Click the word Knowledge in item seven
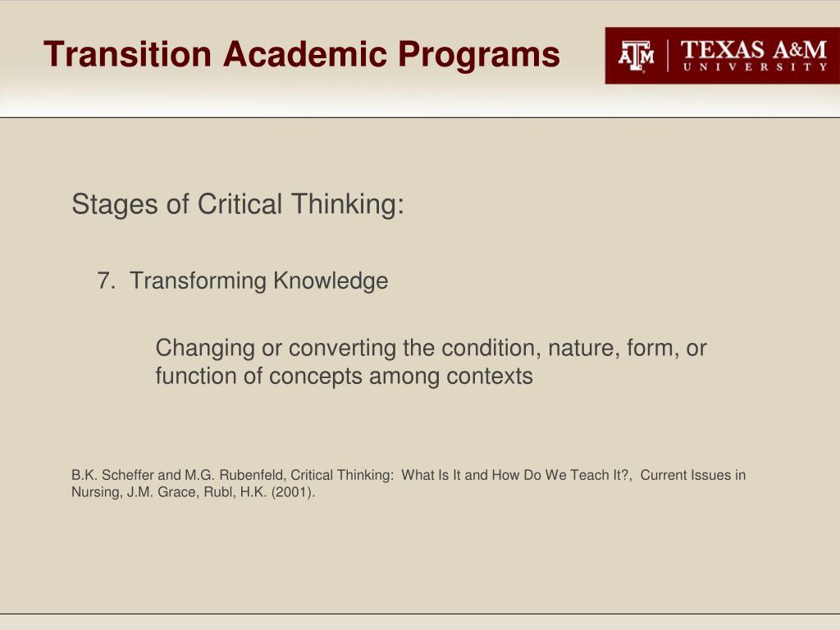This screenshot has height=630, width=840. click(x=331, y=281)
